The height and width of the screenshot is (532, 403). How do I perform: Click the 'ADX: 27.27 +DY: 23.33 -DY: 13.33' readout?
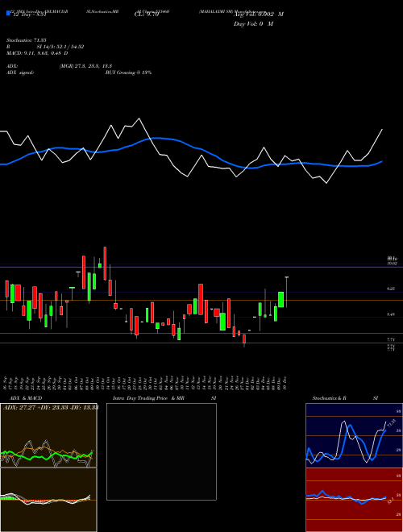pos(50,408)
